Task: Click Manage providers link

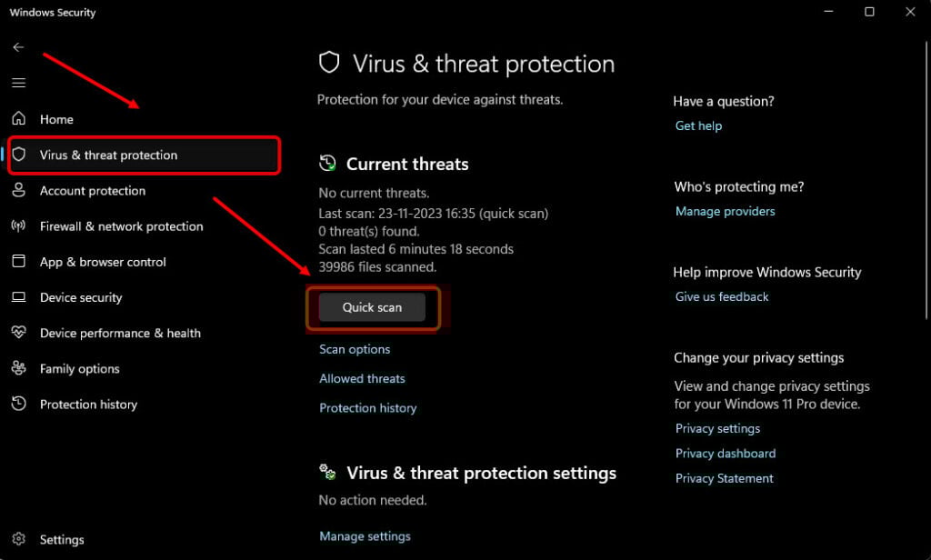Action: click(x=725, y=212)
